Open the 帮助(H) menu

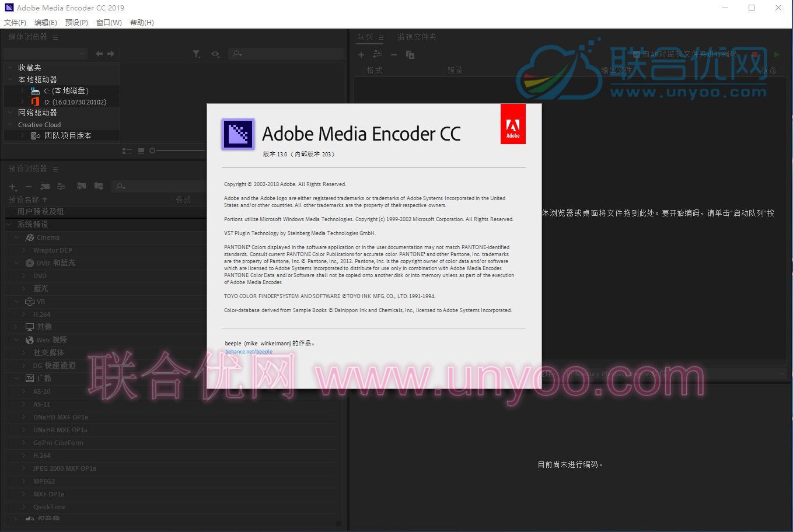pyautogui.click(x=142, y=22)
